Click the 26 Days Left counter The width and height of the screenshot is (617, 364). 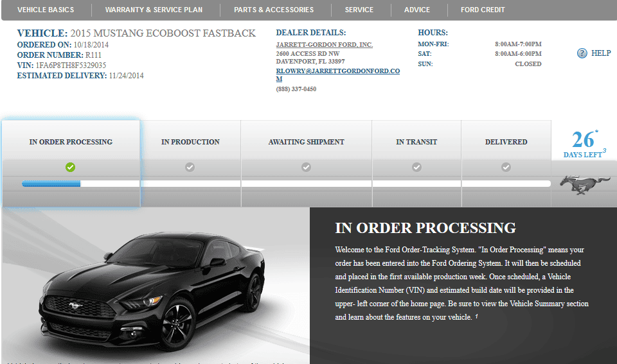pos(584,144)
